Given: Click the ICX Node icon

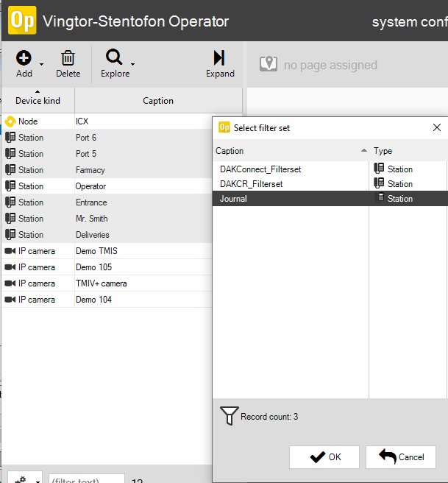Looking at the screenshot, I should click(10, 121).
